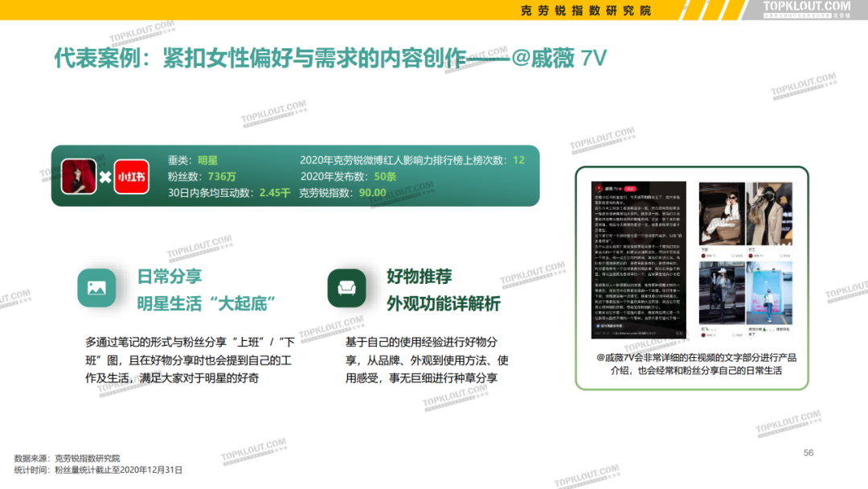This screenshot has height=489, width=868.
Task: Click the white X between avatar and 小红书
Action: (105, 177)
